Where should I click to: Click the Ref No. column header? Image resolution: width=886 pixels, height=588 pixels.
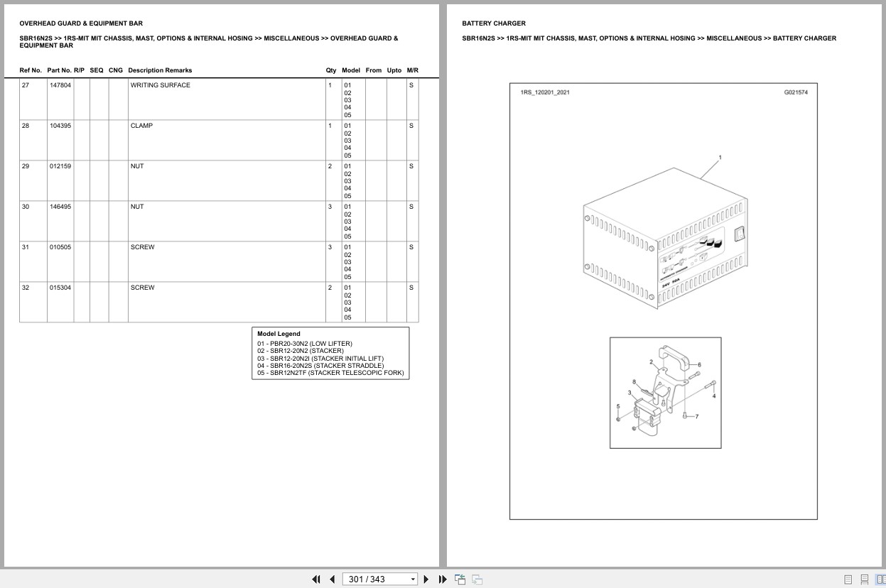tap(31, 70)
